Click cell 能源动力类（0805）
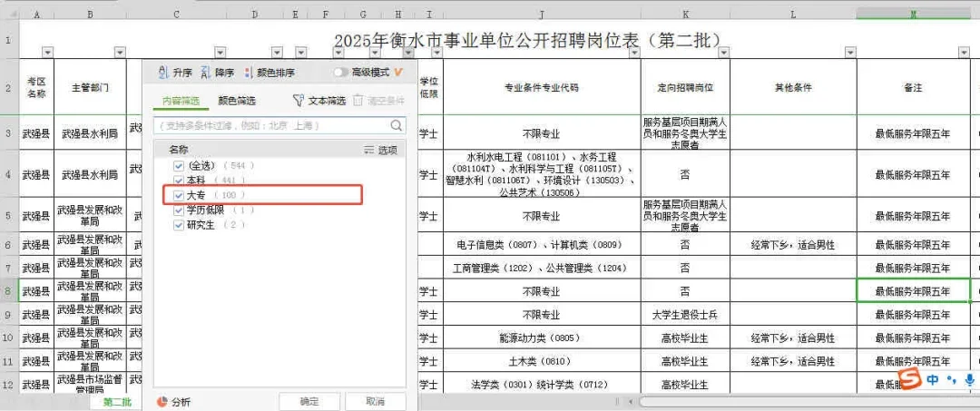 tap(542, 338)
